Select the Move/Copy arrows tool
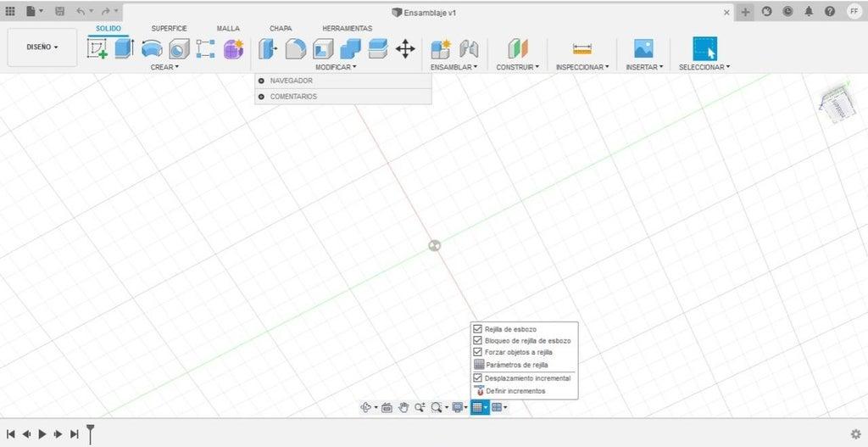Image resolution: width=868 pixels, height=447 pixels. coord(405,48)
